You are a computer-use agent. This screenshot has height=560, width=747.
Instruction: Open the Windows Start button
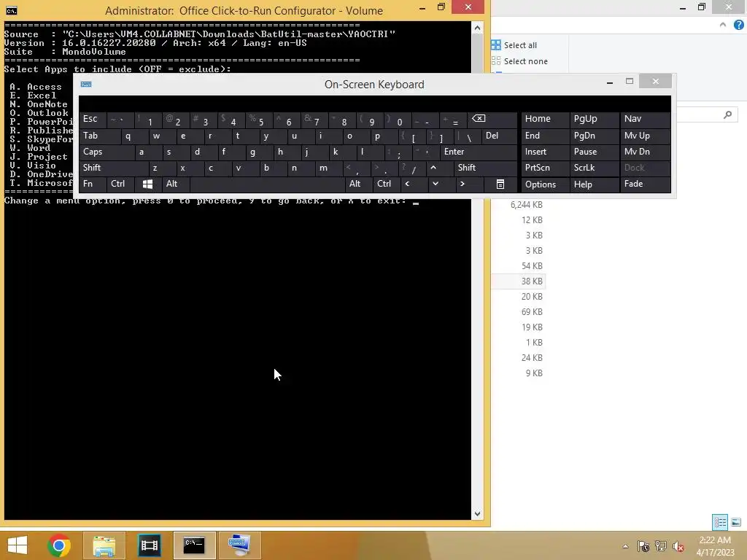coord(18,545)
